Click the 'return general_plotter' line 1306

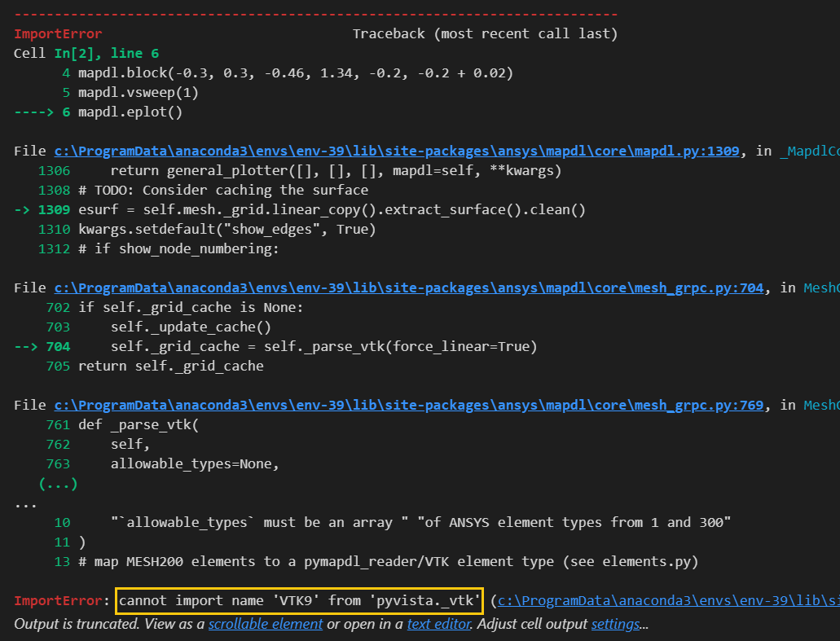coord(336,170)
